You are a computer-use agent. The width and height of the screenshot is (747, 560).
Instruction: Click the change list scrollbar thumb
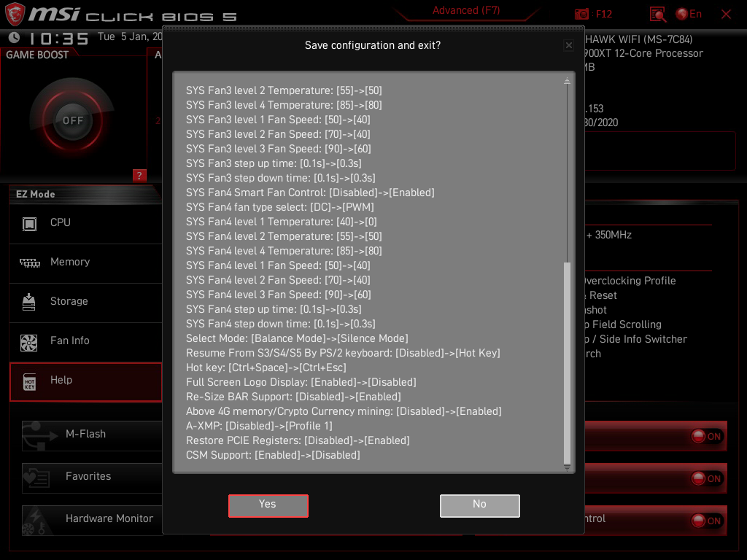pyautogui.click(x=567, y=362)
